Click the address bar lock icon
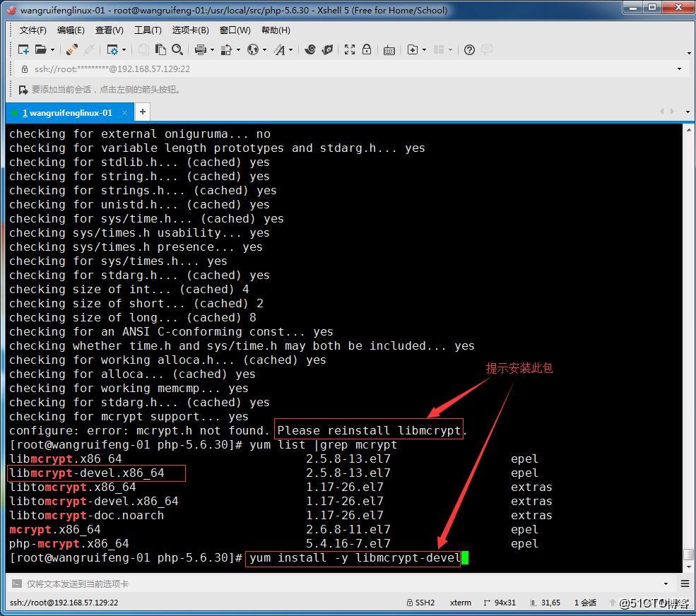 pyautogui.click(x=25, y=69)
